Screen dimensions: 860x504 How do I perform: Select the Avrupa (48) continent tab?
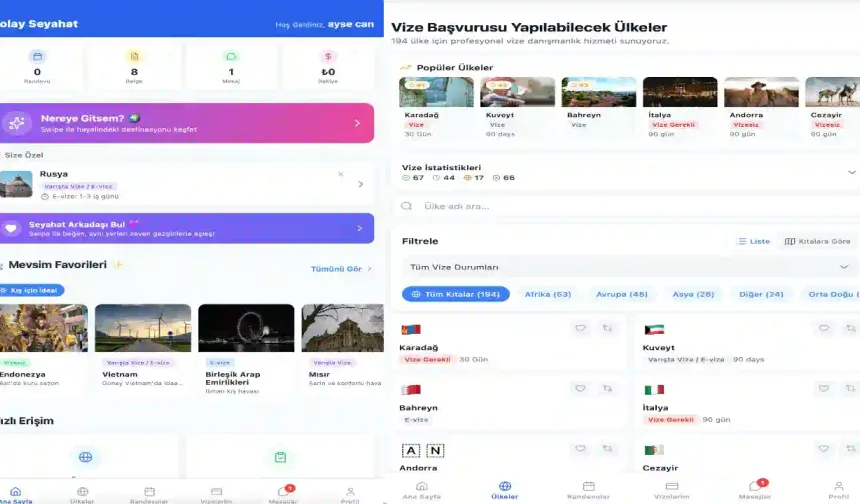tap(622, 294)
